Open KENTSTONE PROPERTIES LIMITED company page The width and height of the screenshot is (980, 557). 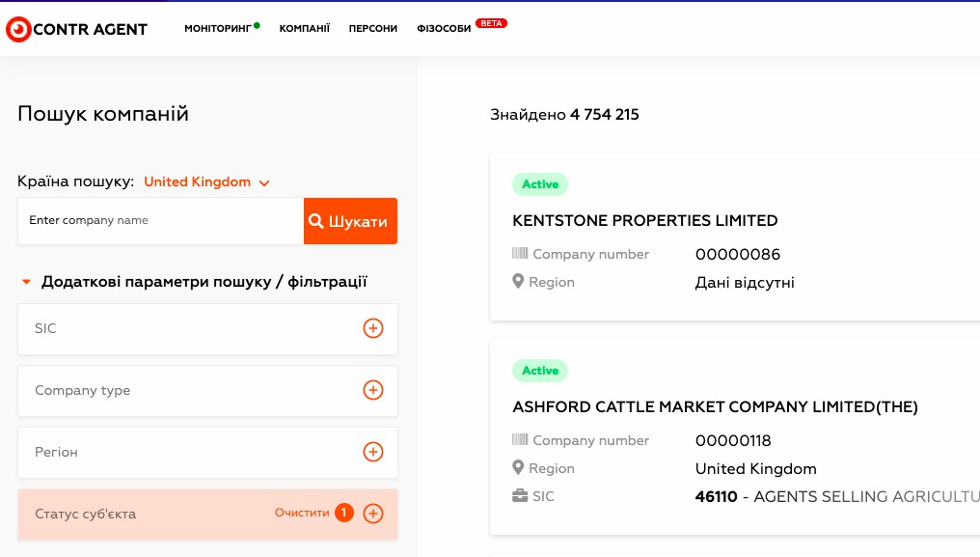pyautogui.click(x=645, y=220)
